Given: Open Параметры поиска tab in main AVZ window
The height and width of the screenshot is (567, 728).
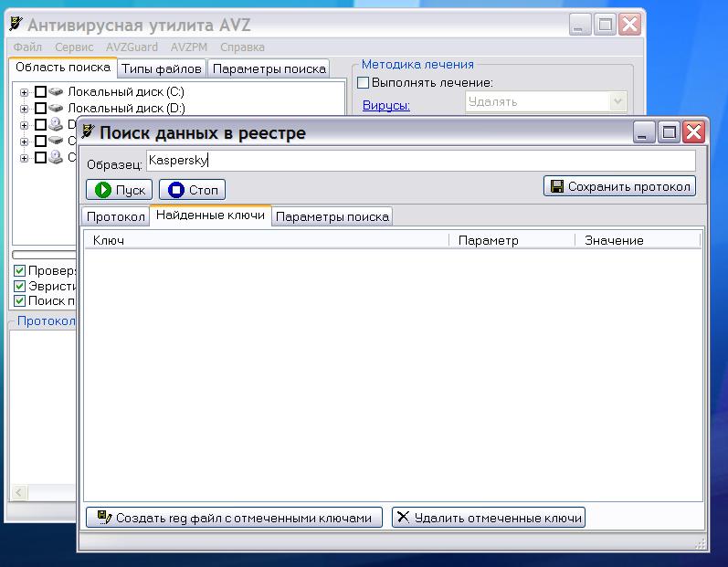Looking at the screenshot, I should (x=269, y=68).
